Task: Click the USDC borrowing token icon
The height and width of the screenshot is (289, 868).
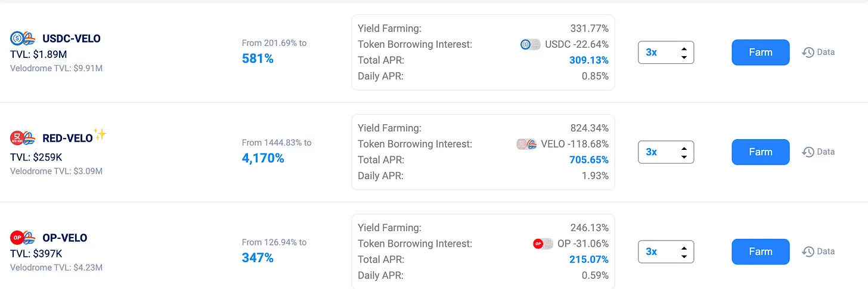Action: click(530, 44)
